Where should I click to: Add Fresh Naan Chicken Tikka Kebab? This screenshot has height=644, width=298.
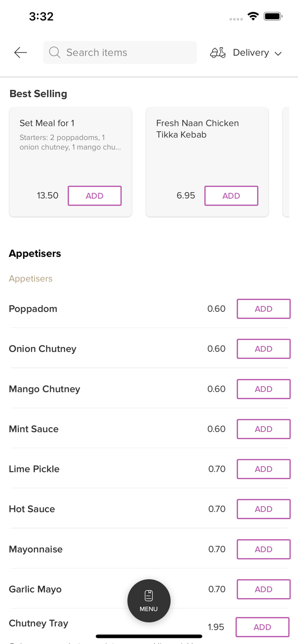[231, 195]
